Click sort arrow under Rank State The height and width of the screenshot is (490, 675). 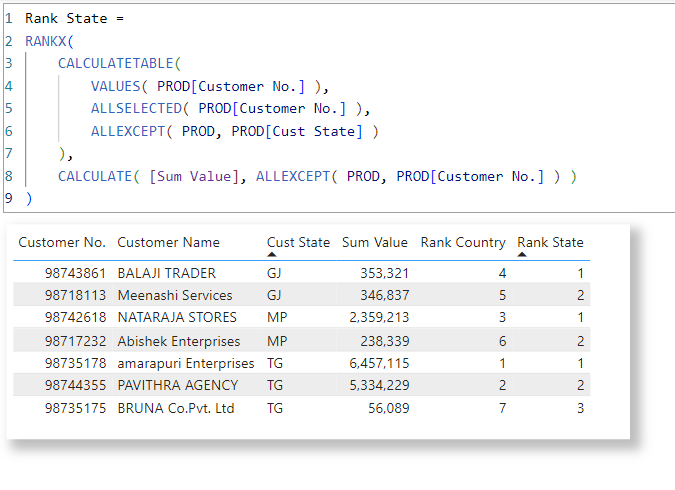pos(522,254)
